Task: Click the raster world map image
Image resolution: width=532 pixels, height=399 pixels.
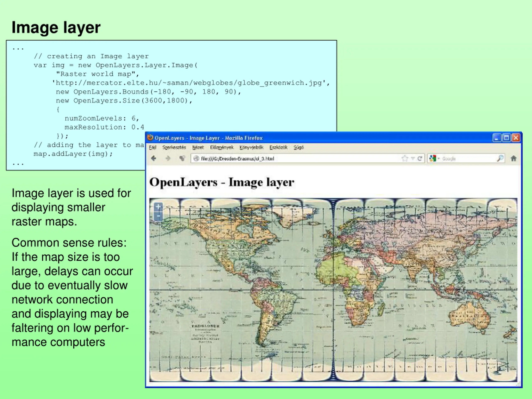Action: click(x=333, y=290)
